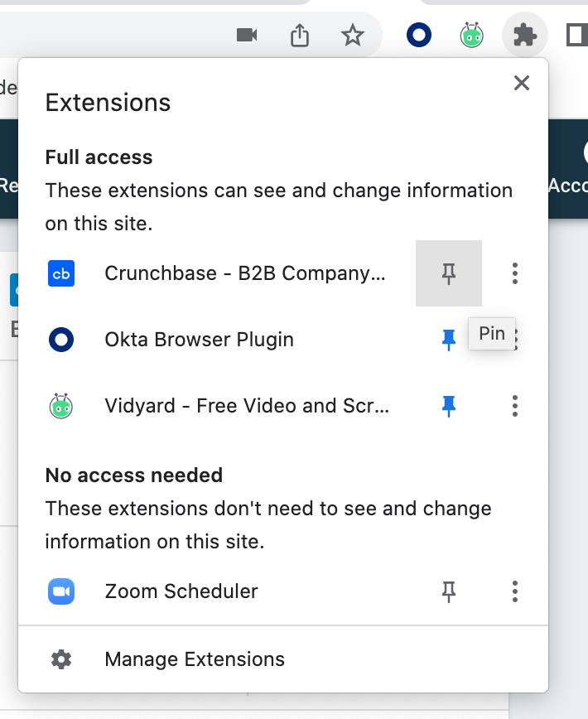Bookmark the page with the star icon
This screenshot has height=719, width=588.
click(x=354, y=35)
